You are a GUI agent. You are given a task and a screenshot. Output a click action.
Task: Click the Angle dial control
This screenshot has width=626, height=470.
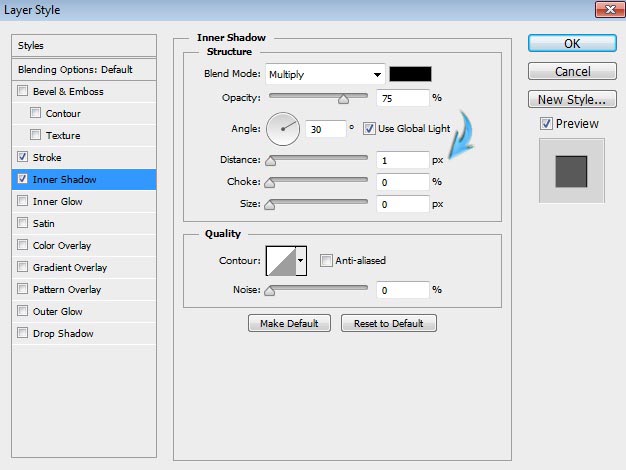coord(283,129)
